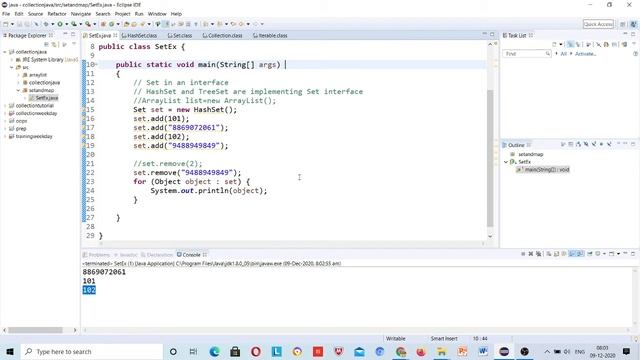Switch to the Iterable.class editor tab
Viewport: 640px width, 360px height.
pyautogui.click(x=270, y=36)
